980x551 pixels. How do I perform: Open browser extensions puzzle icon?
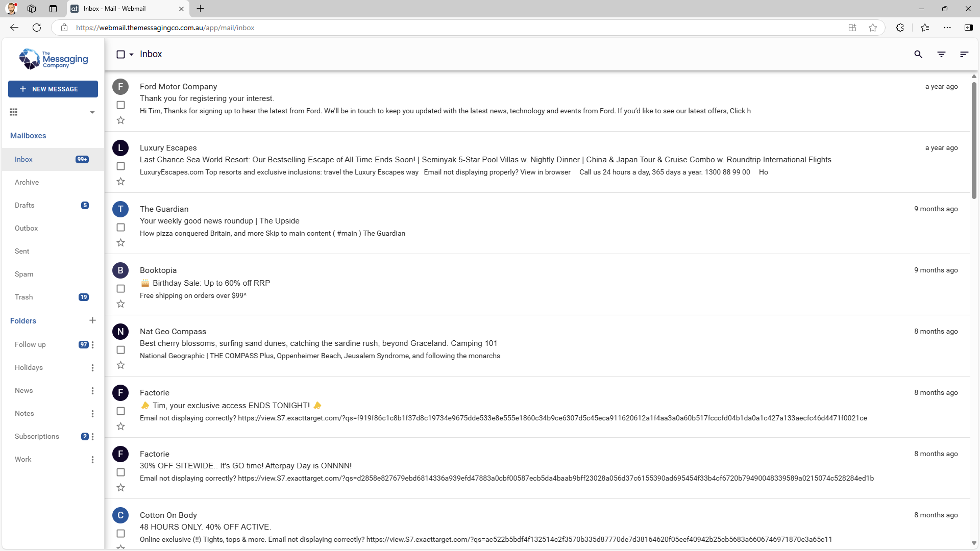click(x=900, y=27)
